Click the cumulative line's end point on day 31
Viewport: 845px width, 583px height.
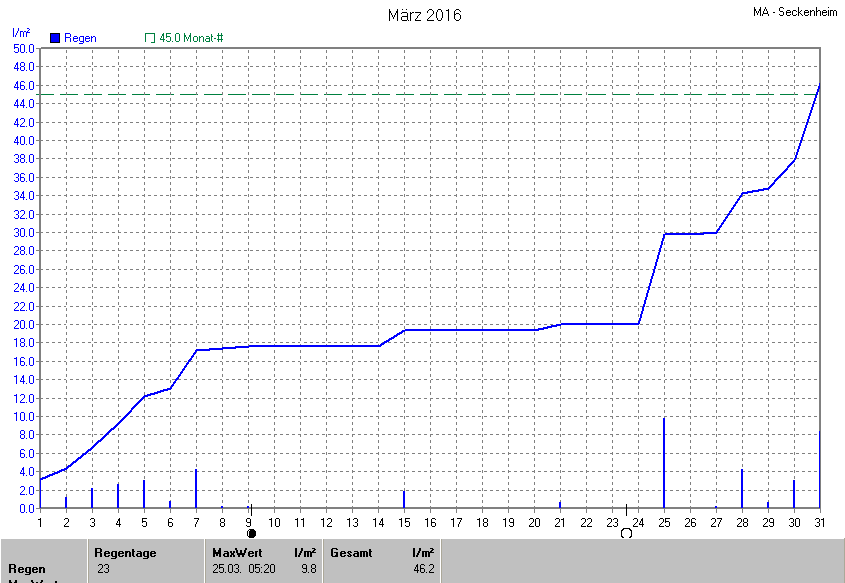pos(819,86)
